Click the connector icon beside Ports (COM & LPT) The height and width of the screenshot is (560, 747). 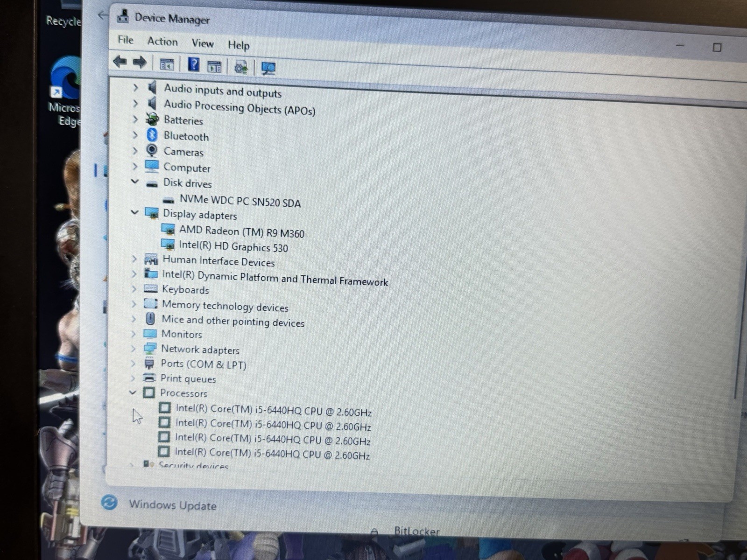pyautogui.click(x=149, y=363)
